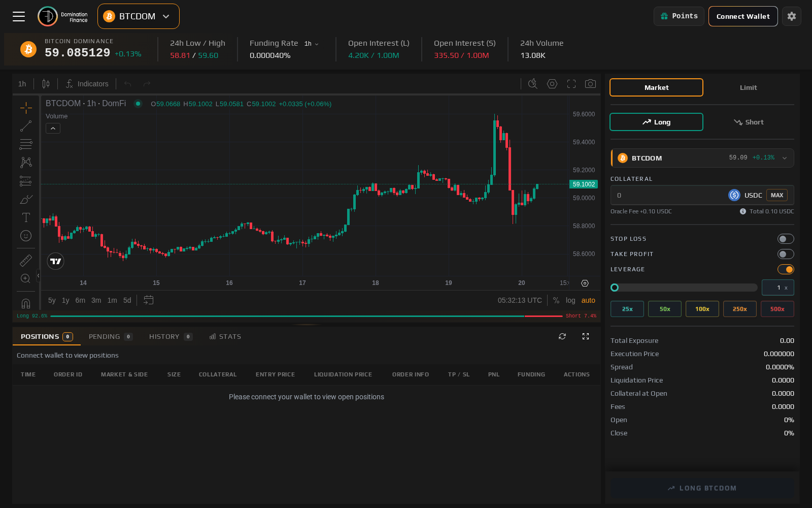Open the History tab
This screenshot has width=812, height=508.
[x=171, y=336]
